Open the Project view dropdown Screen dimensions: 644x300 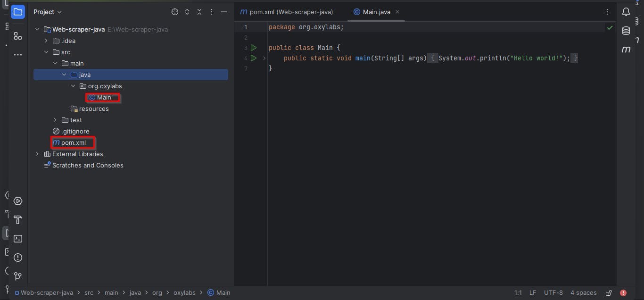tap(48, 12)
